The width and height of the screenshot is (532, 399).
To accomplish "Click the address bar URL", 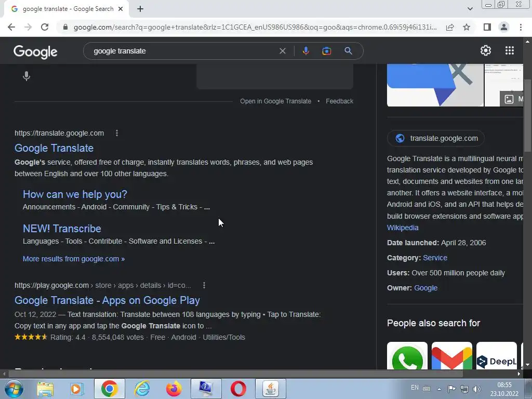I will pos(255,27).
